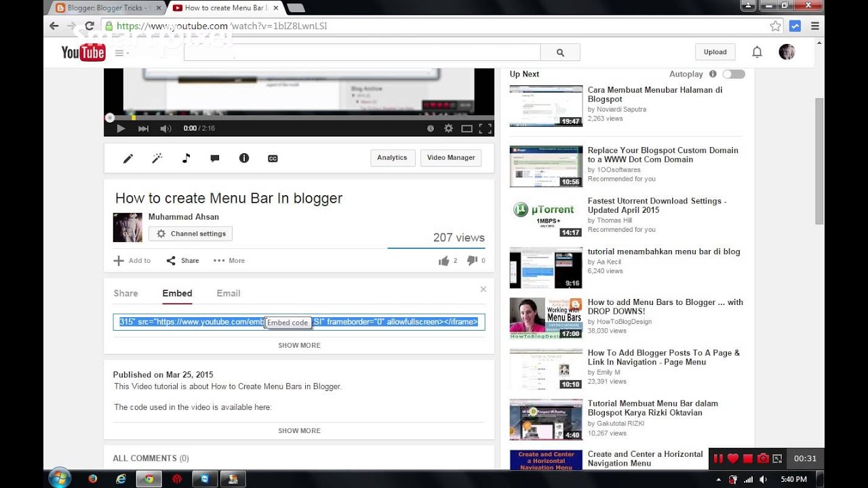
Task: Open the Chrome hamburger menu
Action: 815,26
